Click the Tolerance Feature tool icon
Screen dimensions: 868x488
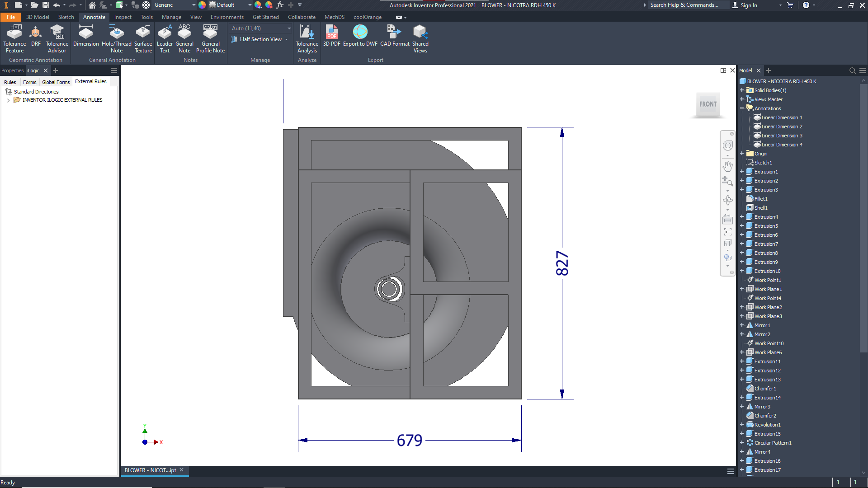tap(14, 33)
